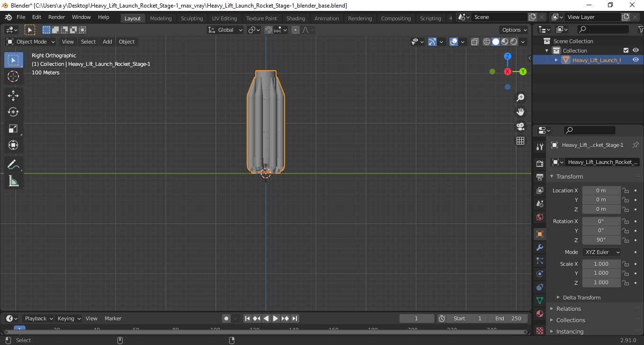The width and height of the screenshot is (644, 345).
Task: Click the current frame number field
Action: pos(417,318)
